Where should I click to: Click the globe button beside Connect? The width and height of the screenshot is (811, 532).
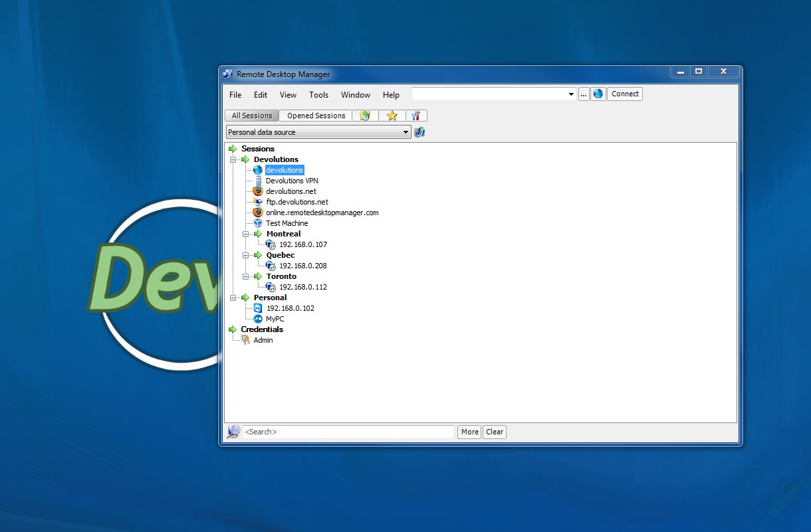click(598, 94)
